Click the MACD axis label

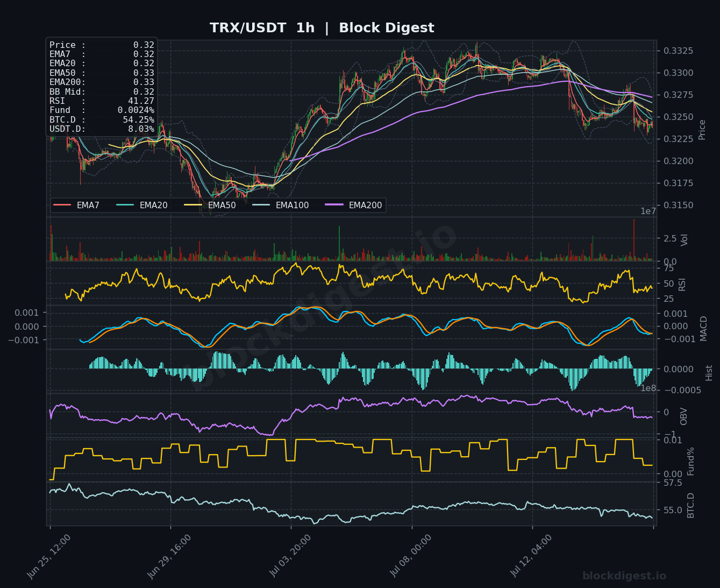point(704,328)
